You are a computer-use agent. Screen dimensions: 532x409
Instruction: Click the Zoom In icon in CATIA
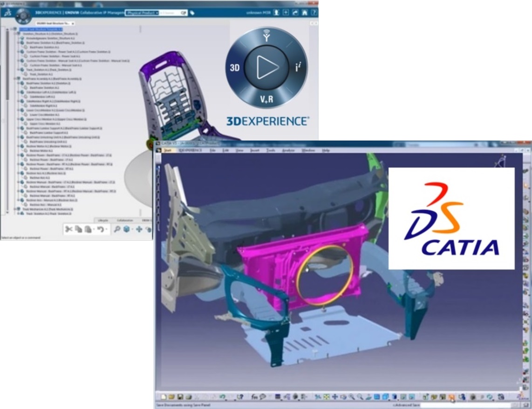click(x=352, y=397)
